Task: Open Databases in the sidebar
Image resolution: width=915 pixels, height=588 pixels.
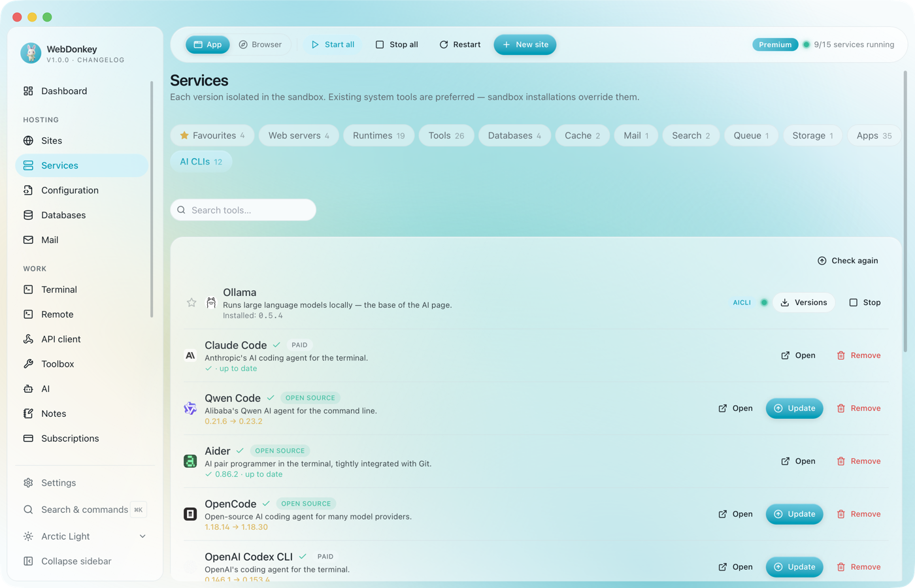Action: coord(82,215)
